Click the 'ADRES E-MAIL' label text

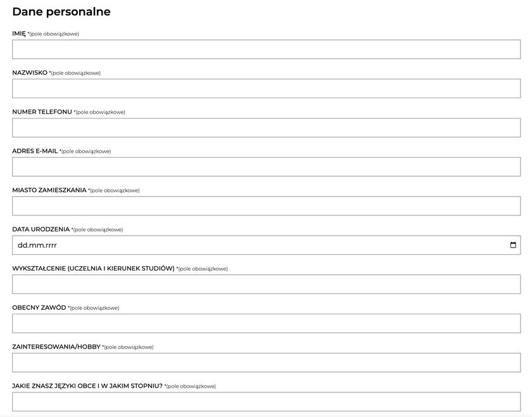35,151
